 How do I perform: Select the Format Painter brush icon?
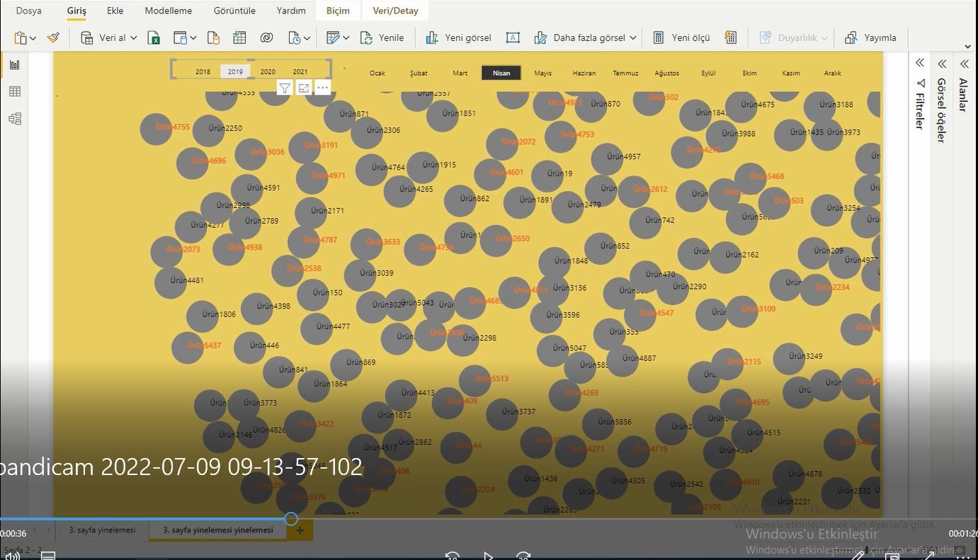(53, 38)
